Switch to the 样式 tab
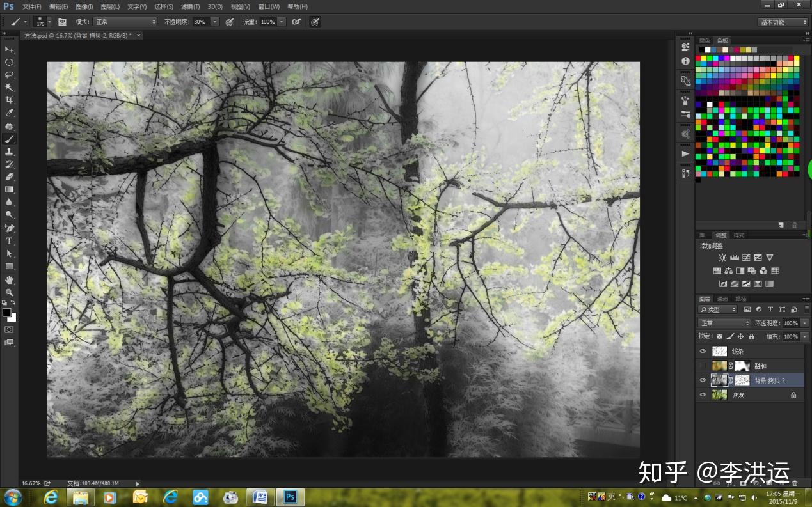The image size is (812, 507). pos(739,235)
